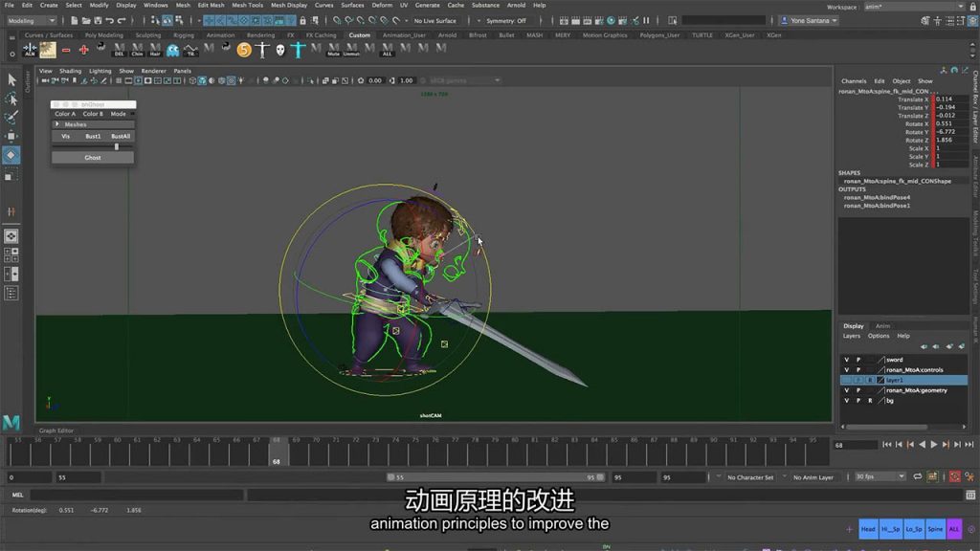Click the Bust1 button
The width and height of the screenshot is (980, 551).
[x=93, y=136]
